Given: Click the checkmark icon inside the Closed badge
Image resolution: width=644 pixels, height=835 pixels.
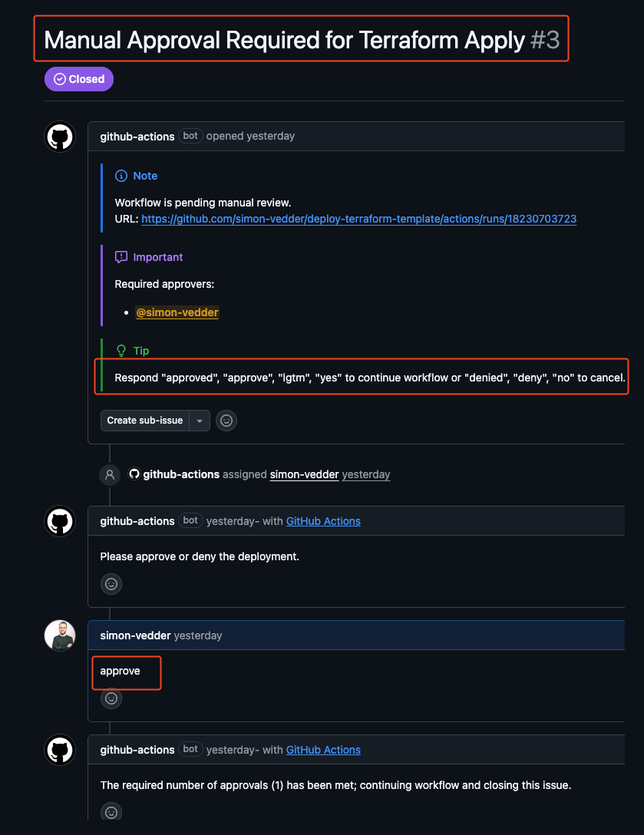Looking at the screenshot, I should pos(59,78).
